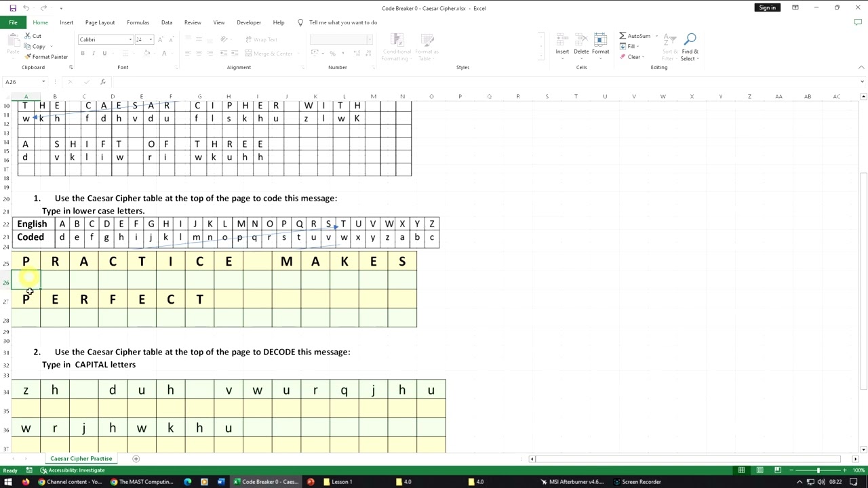Open the View ribbon tab
Screen dimensions: 868x488
219,22
